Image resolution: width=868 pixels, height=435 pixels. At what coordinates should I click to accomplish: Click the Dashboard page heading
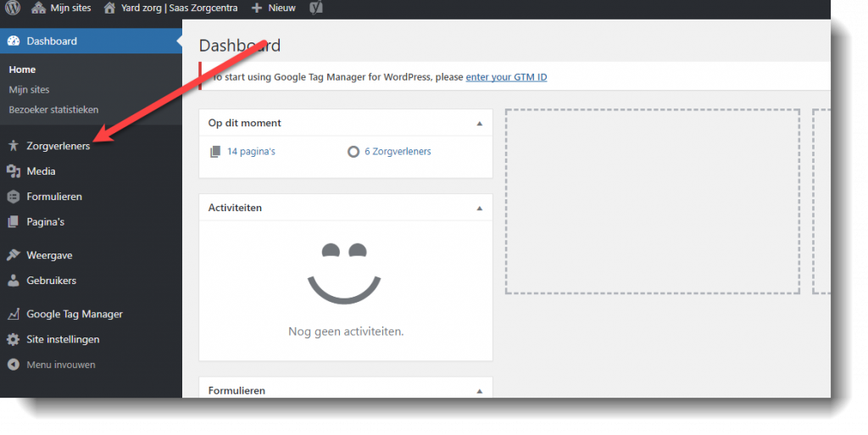[240, 46]
